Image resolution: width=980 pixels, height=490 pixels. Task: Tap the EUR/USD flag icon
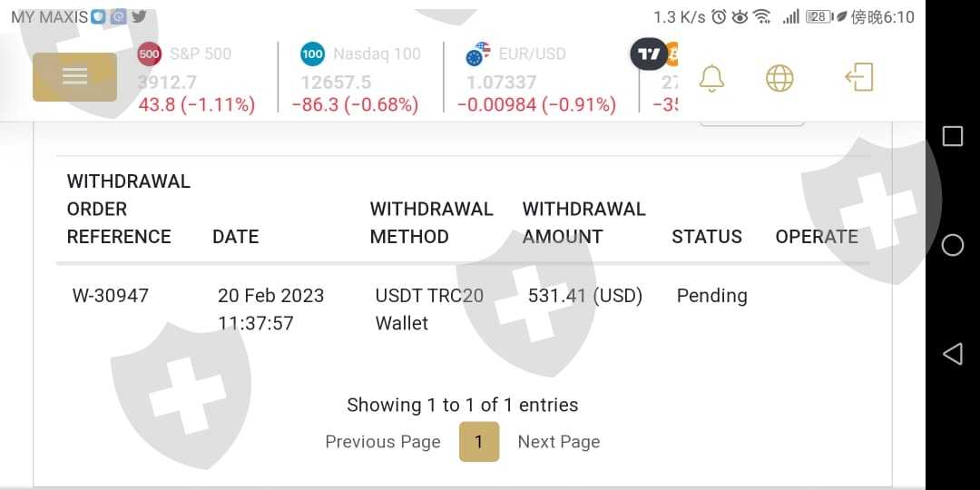pyautogui.click(x=477, y=54)
